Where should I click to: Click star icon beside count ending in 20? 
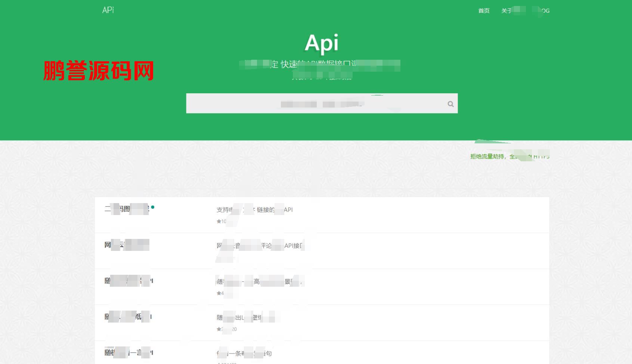219,329
